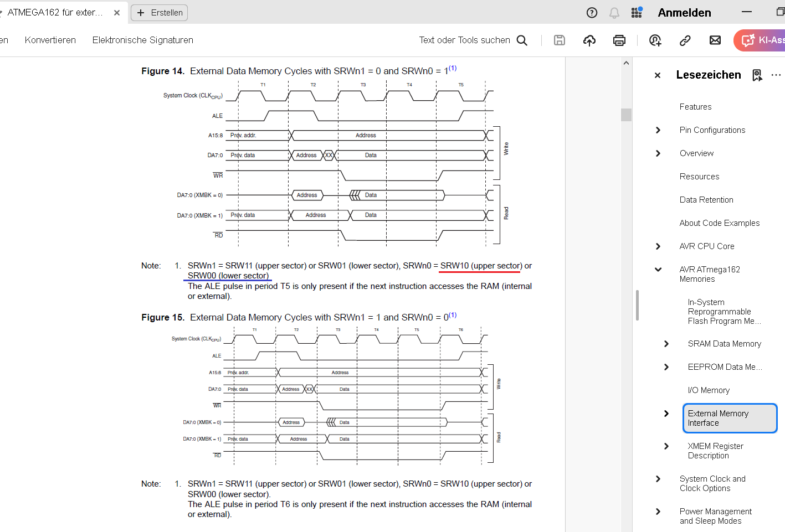Go to the Features bookmark
785x532 pixels.
click(x=696, y=107)
